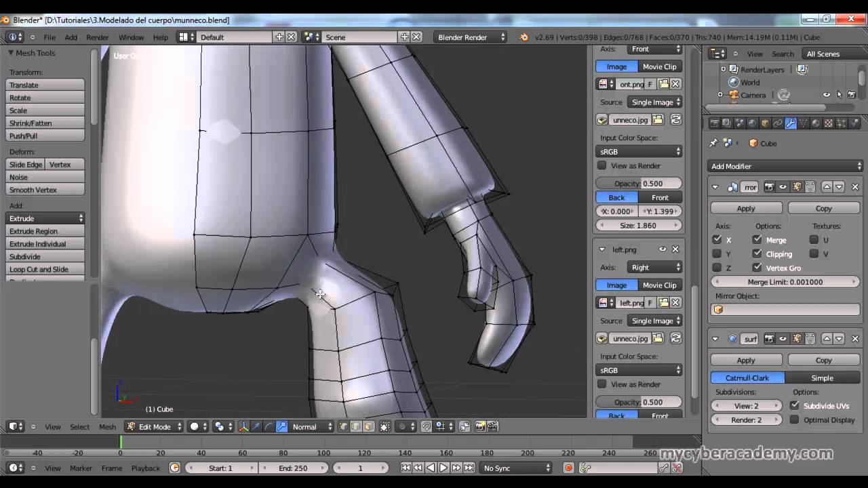Collapse the Mirror modifier panel triangle
Image resolution: width=868 pixels, height=488 pixels.
click(715, 187)
